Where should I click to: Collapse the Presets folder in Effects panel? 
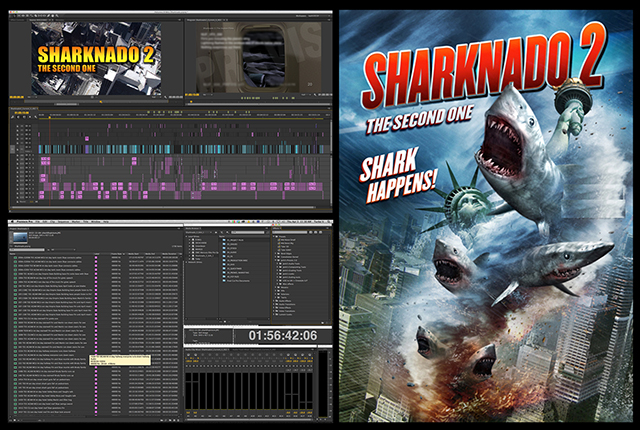(x=273, y=237)
